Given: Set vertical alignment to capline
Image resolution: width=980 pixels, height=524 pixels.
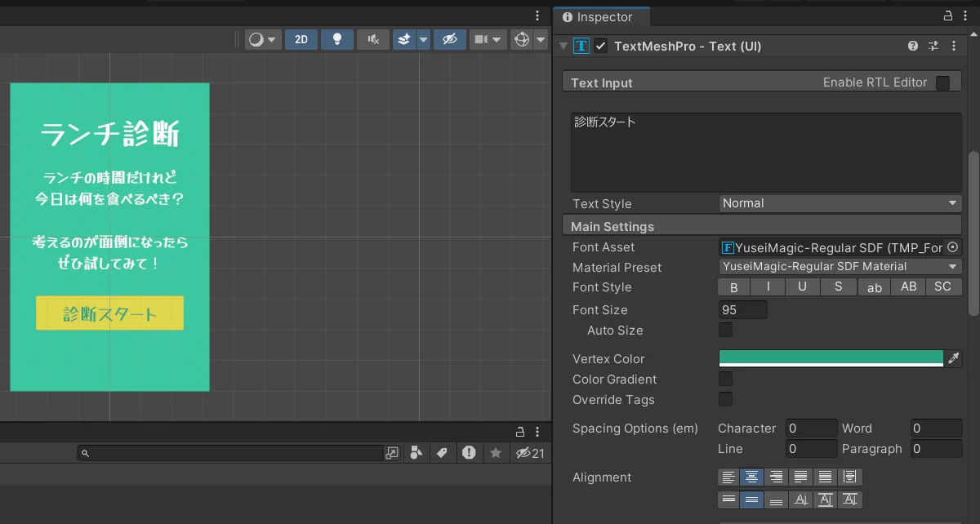Looking at the screenshot, I should coord(850,500).
